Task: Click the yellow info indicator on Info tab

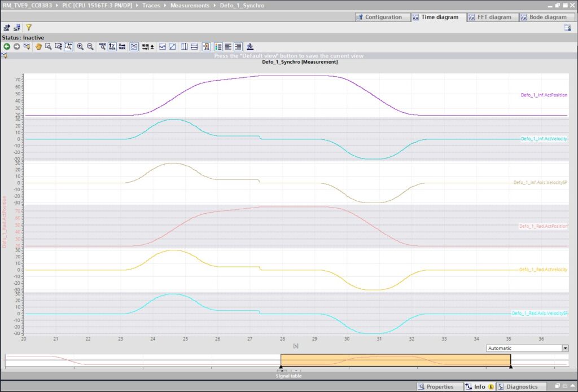Action: pyautogui.click(x=491, y=387)
